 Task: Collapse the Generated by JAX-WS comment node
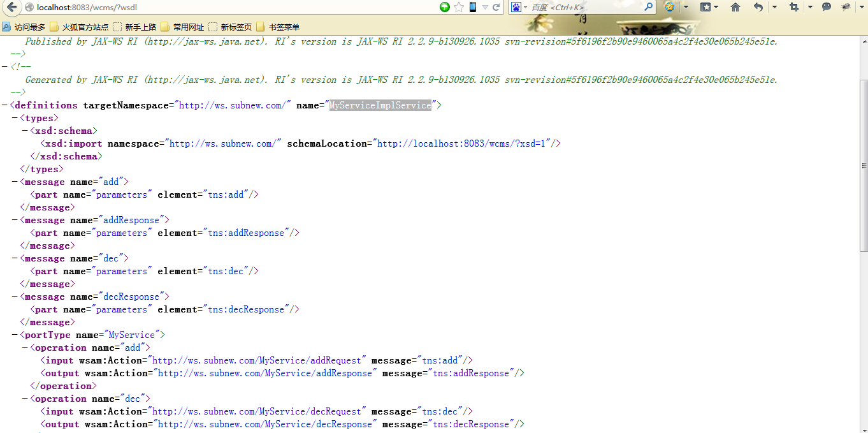[x=5, y=67]
